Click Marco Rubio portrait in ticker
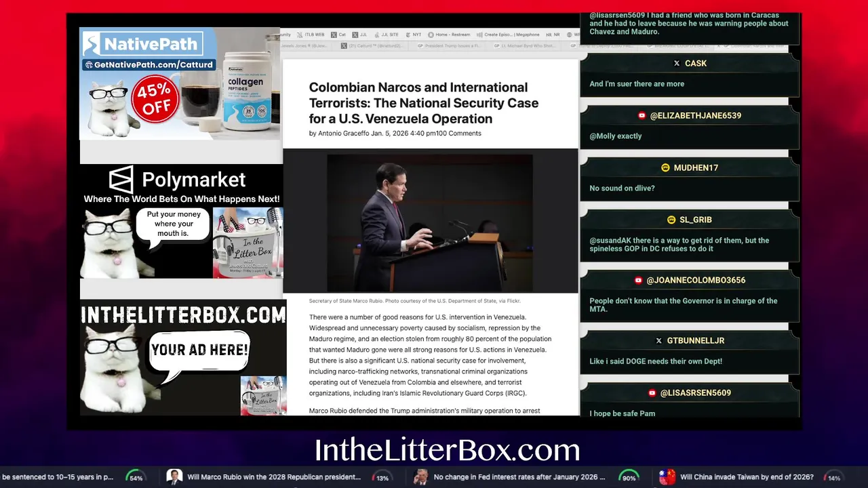The height and width of the screenshot is (488, 868). [x=175, y=477]
